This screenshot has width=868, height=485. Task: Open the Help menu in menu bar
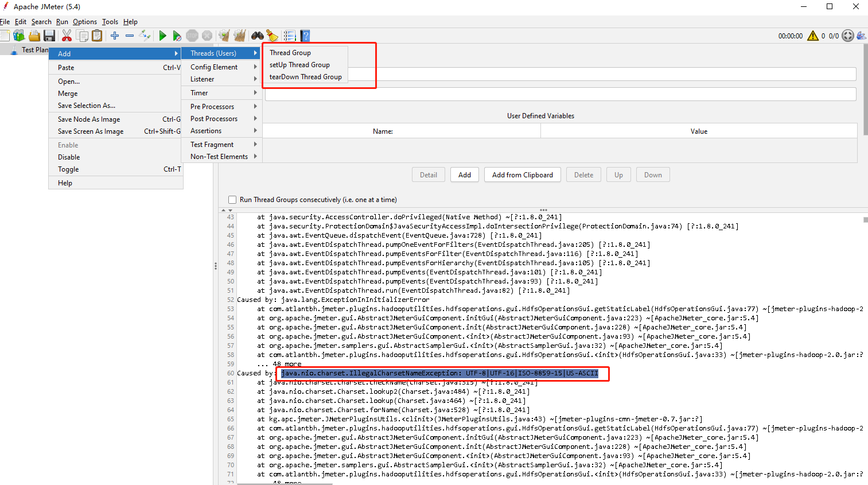[130, 22]
